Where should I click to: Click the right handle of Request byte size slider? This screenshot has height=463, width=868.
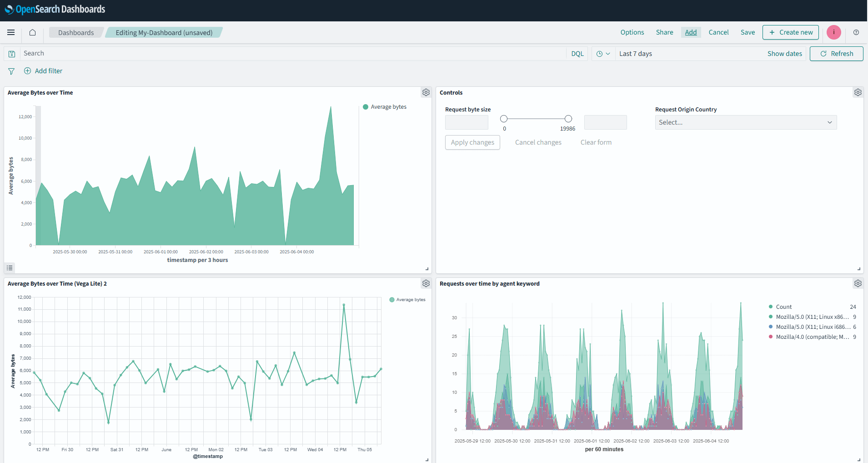[568, 119]
